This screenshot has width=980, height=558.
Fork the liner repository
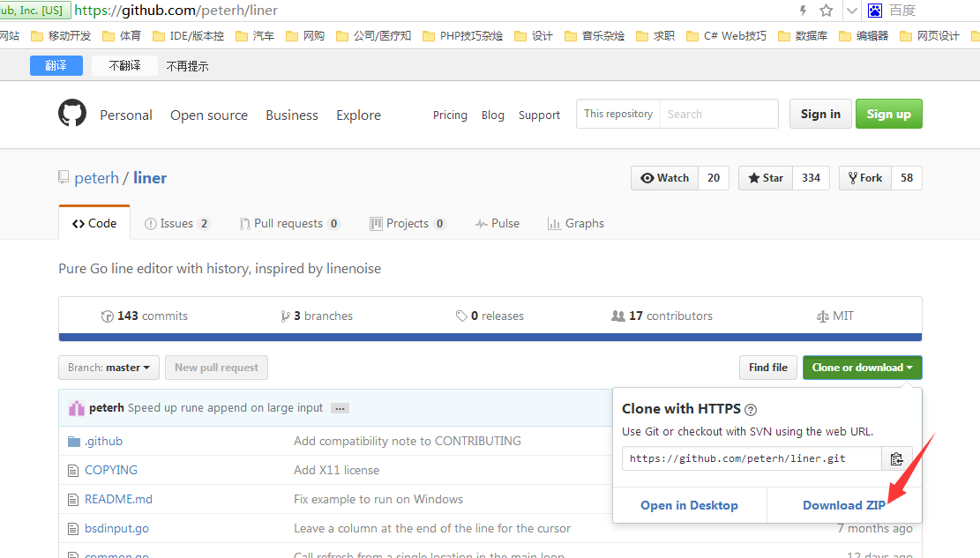point(865,178)
